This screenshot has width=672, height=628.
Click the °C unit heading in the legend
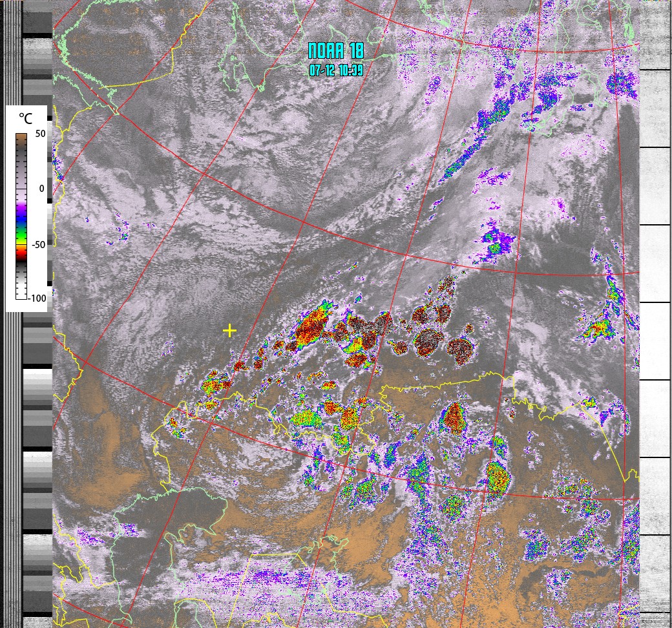25,119
